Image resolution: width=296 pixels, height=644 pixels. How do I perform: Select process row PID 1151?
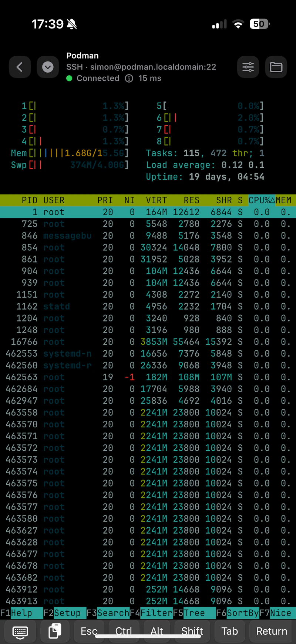(x=148, y=295)
